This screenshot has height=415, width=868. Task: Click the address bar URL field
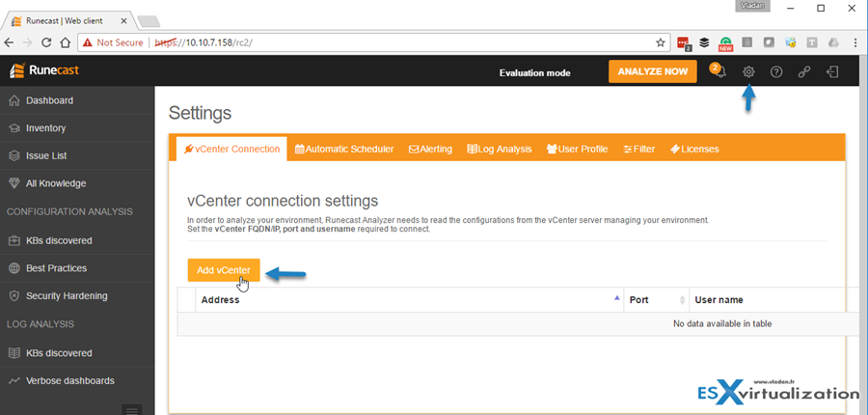[x=372, y=42]
